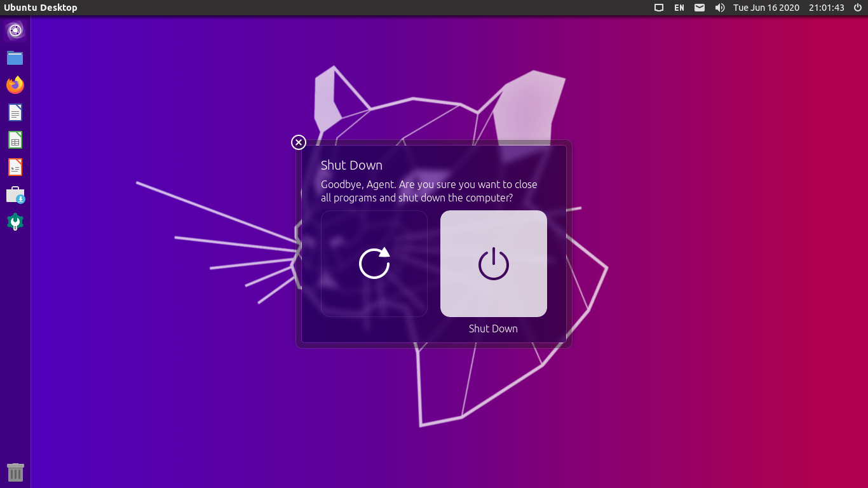
Task: Open LibreOffice Calc spreadsheet icon
Action: pos(15,140)
